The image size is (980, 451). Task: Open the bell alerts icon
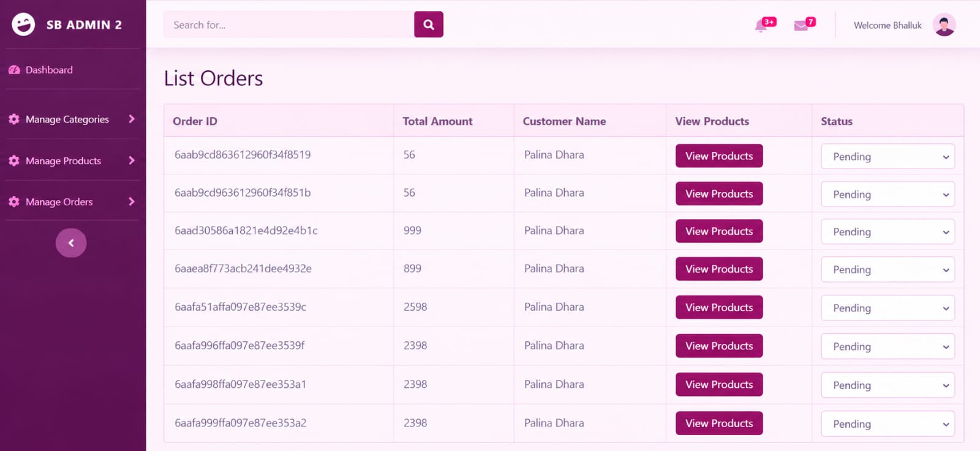tap(761, 25)
